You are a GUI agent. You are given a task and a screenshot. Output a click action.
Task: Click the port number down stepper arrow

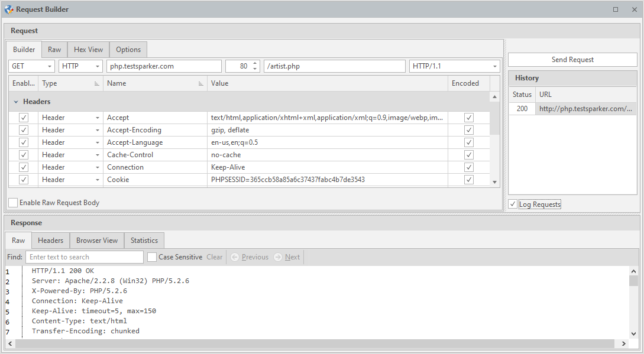click(255, 69)
